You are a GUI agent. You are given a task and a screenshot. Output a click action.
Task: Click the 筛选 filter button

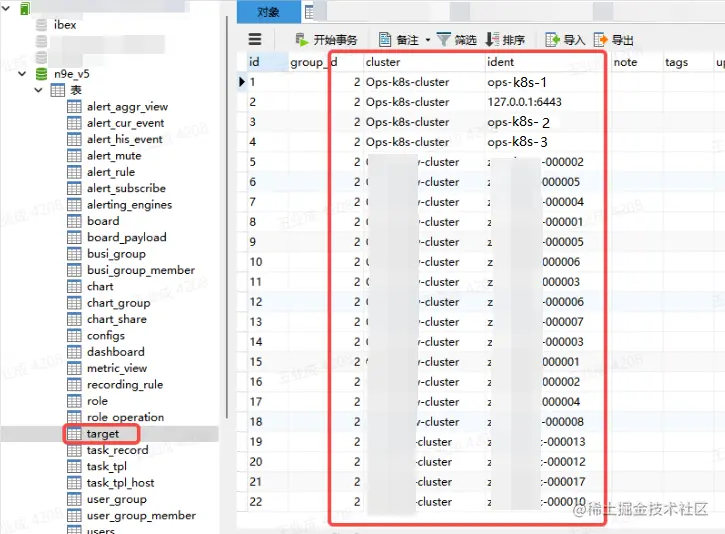[x=456, y=40]
